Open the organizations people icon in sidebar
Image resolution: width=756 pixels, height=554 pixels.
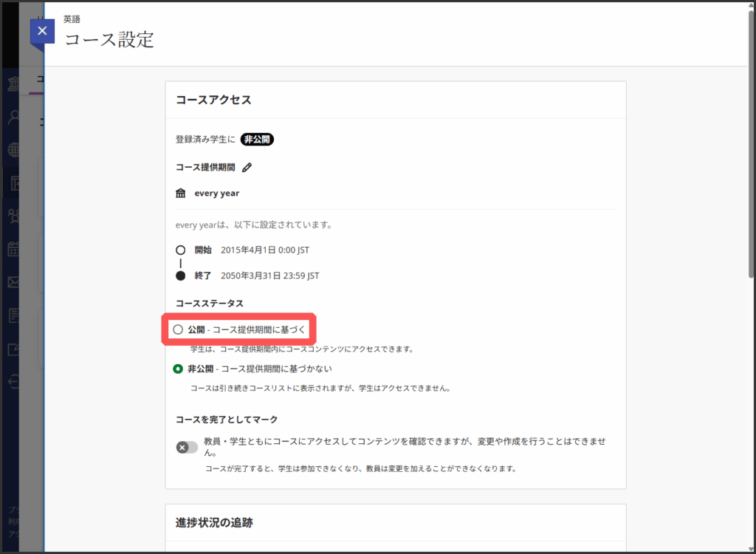13,216
